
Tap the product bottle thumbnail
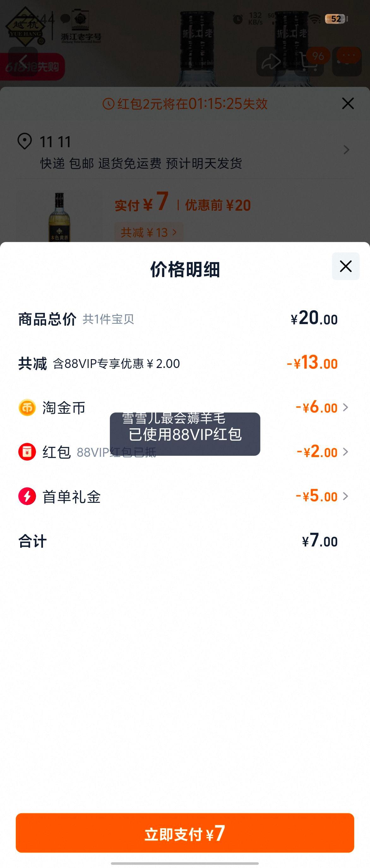point(59,216)
